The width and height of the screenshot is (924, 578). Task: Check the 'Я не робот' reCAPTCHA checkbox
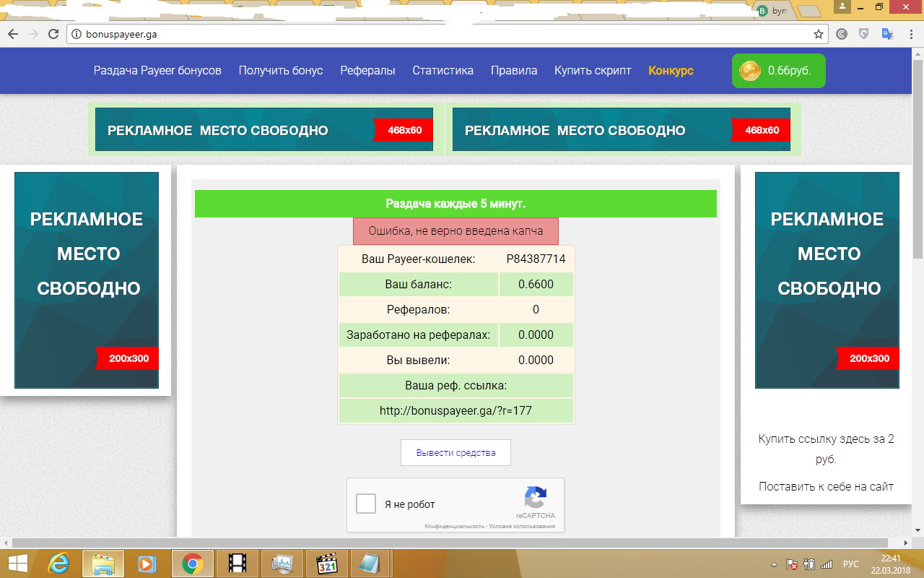tap(367, 504)
